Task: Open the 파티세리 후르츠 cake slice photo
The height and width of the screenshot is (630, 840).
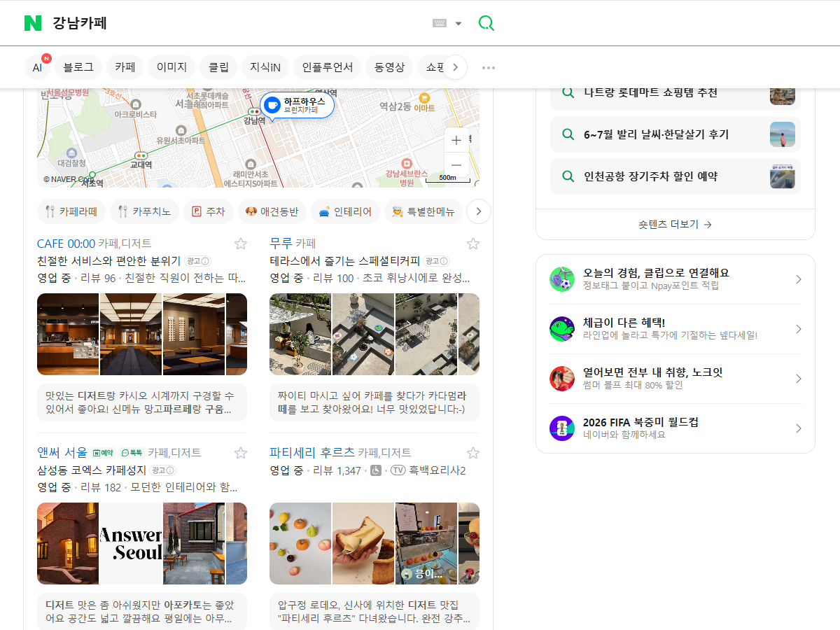Action: click(x=363, y=544)
